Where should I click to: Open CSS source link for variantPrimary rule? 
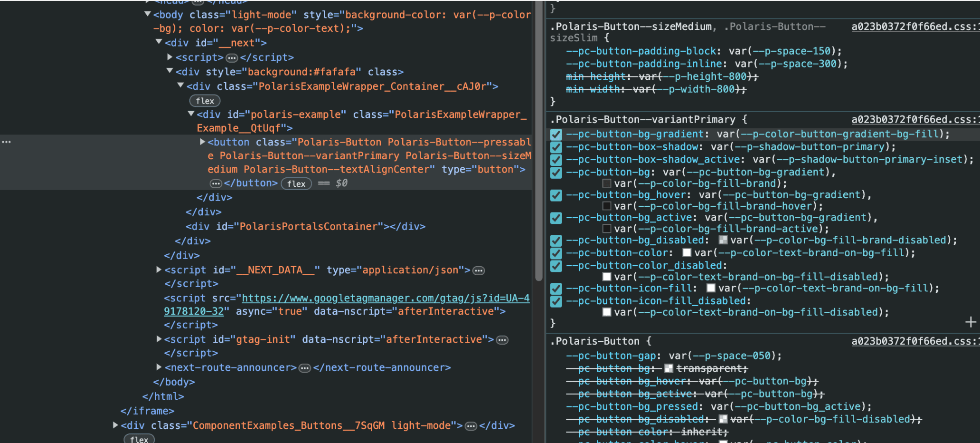(915, 119)
